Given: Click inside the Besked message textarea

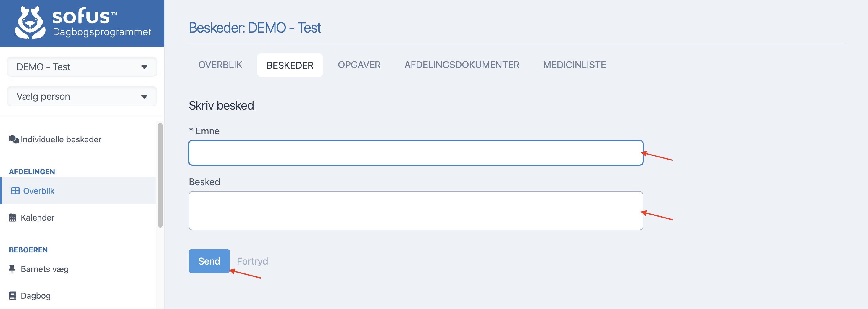Looking at the screenshot, I should pos(416,211).
